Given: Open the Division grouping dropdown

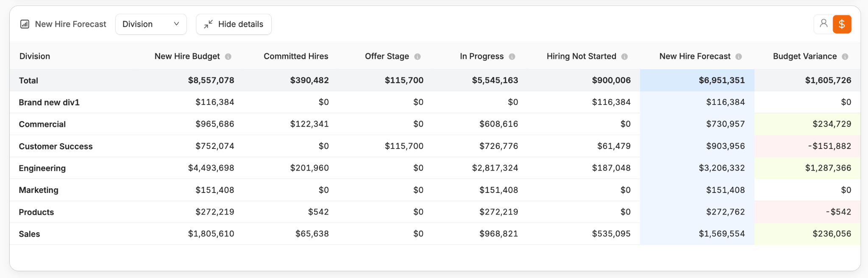Looking at the screenshot, I should 150,24.
